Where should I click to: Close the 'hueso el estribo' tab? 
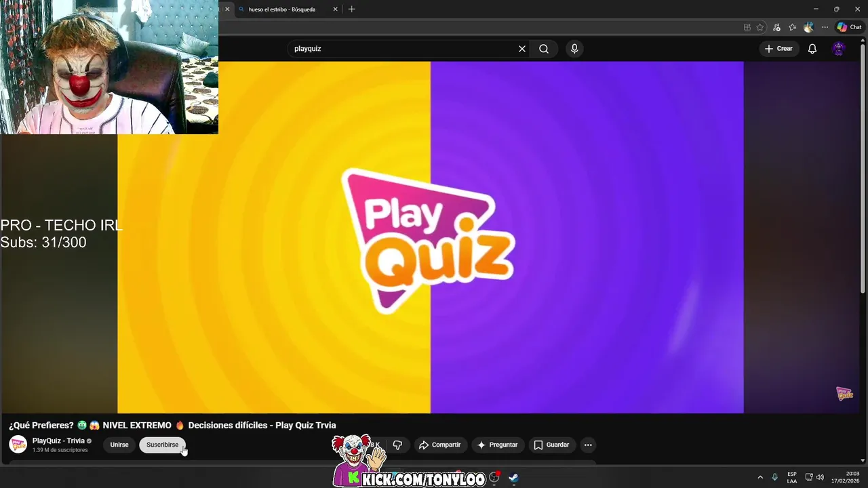(x=335, y=9)
